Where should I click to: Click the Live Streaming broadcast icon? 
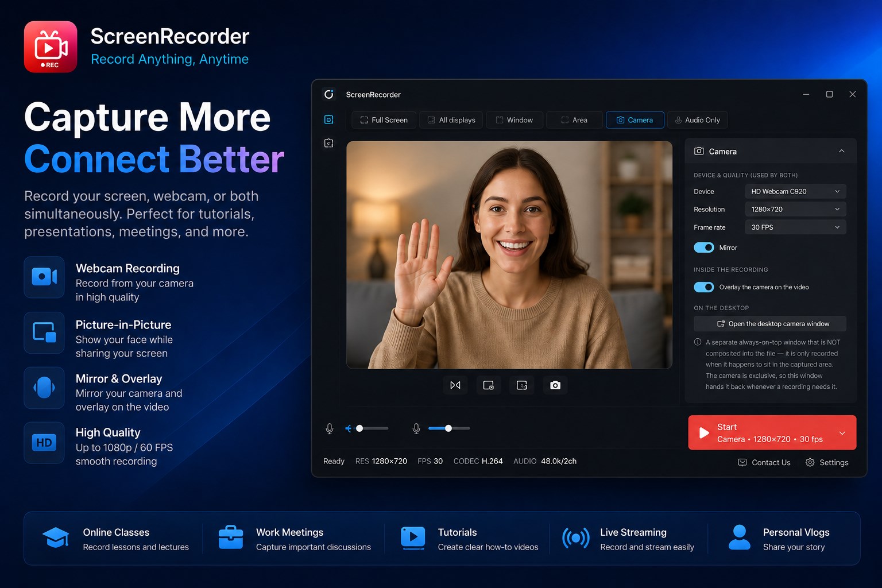coord(576,538)
